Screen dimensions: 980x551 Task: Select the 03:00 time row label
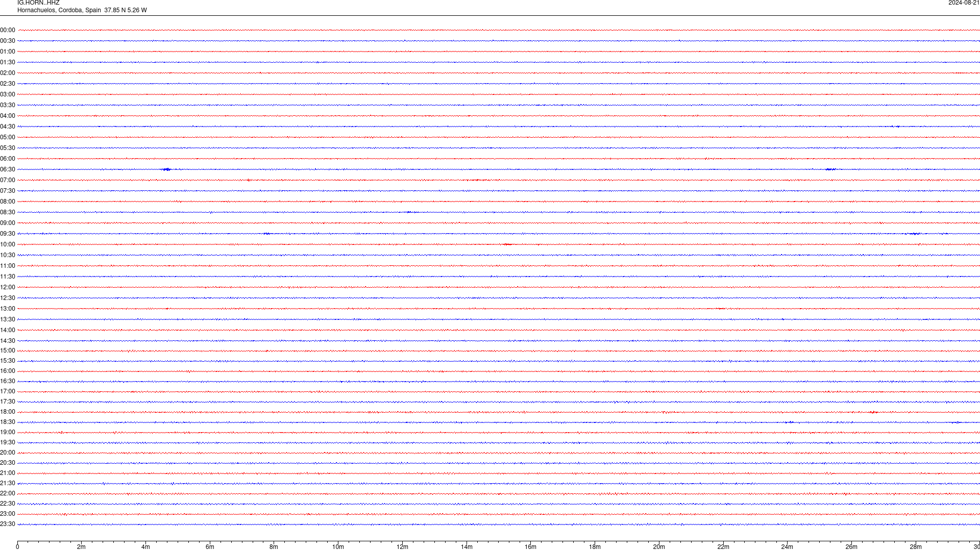8,94
